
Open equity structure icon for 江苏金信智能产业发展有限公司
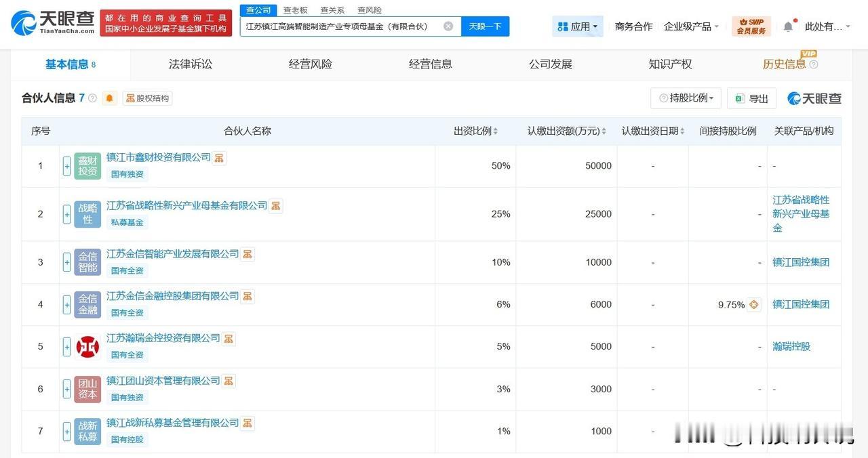(x=248, y=254)
